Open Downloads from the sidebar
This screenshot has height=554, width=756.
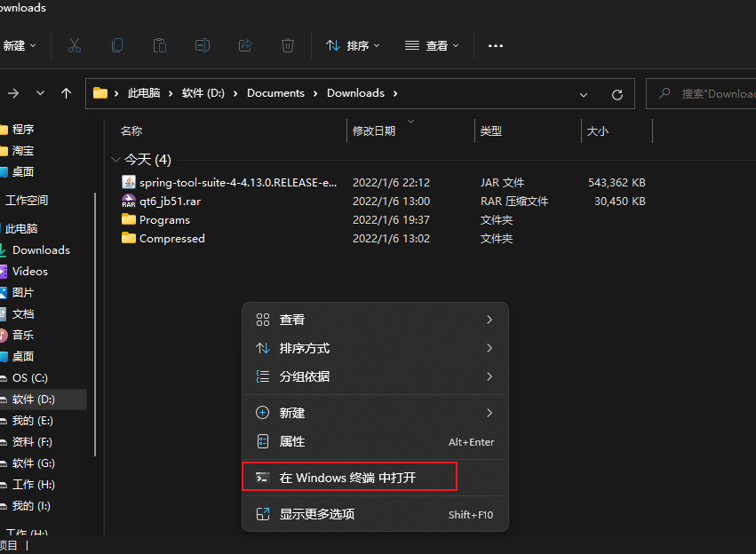(42, 249)
